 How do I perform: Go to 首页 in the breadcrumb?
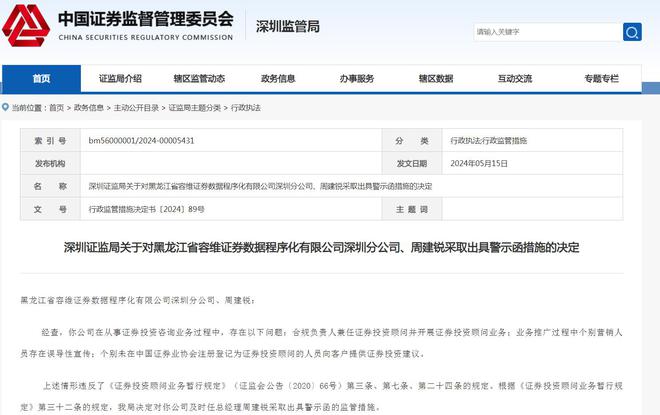pos(56,108)
